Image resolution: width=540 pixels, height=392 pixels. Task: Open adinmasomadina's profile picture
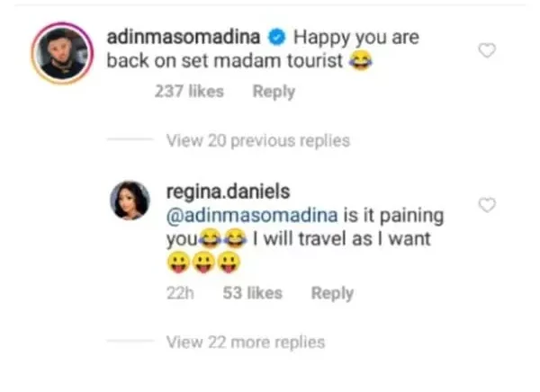point(62,53)
